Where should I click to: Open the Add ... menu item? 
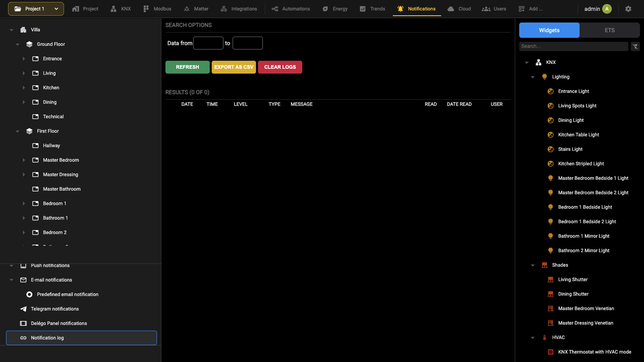[x=530, y=9]
